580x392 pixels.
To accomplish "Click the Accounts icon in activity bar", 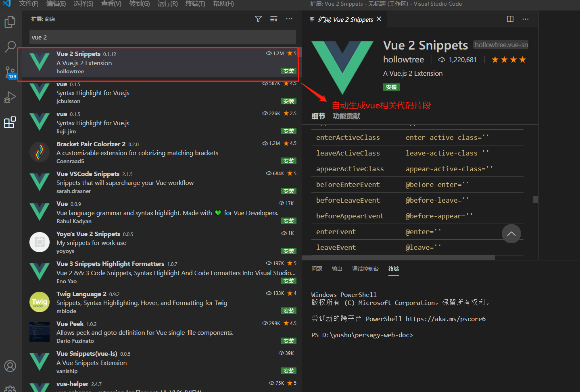I will pos(10,366).
